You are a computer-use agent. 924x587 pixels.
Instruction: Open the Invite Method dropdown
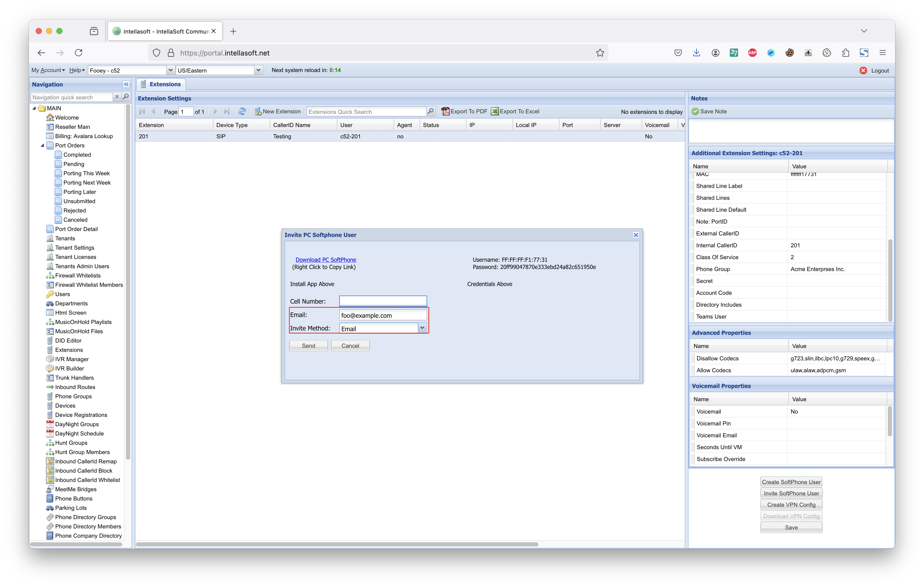422,328
